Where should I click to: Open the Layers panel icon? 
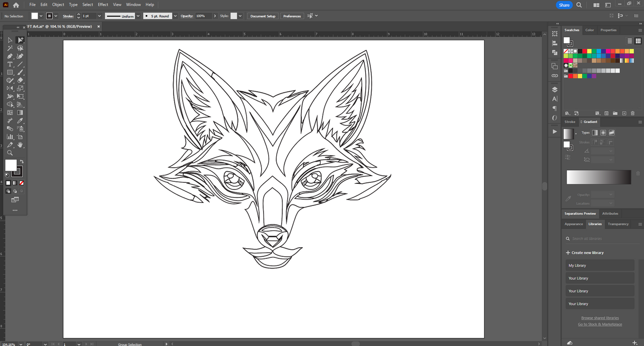[x=554, y=90]
